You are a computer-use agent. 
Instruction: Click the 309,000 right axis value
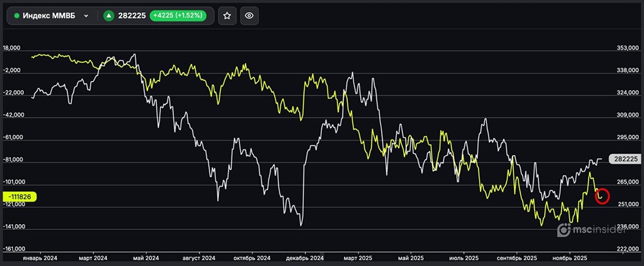point(627,115)
